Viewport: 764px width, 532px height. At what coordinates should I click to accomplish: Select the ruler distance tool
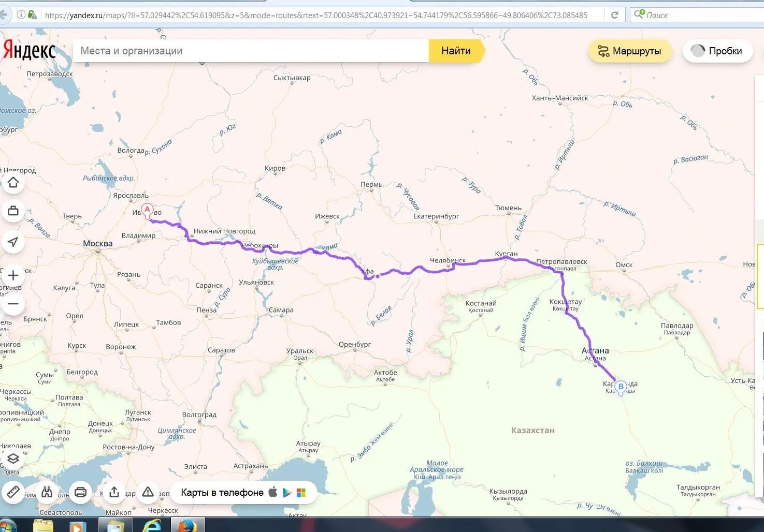[13, 492]
